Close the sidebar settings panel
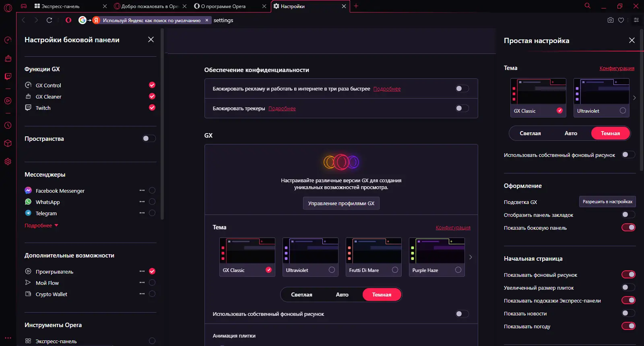 (151, 39)
